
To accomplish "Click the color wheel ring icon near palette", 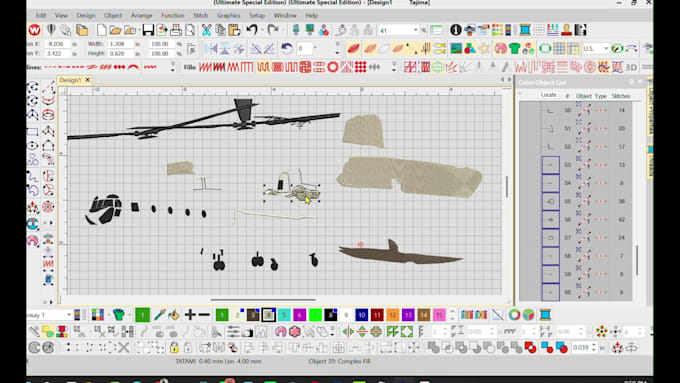I will pyautogui.click(x=514, y=315).
